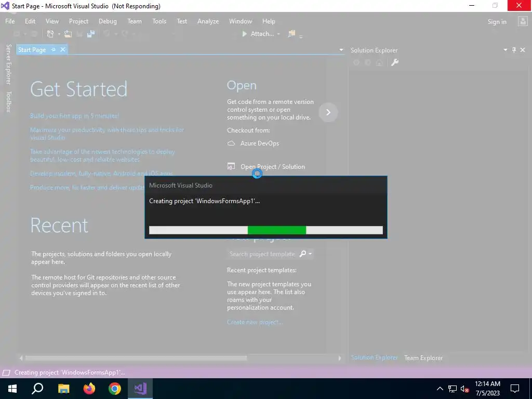Close the Solution Explorer panel
Viewport: 532px width, 399px height.
point(523,50)
